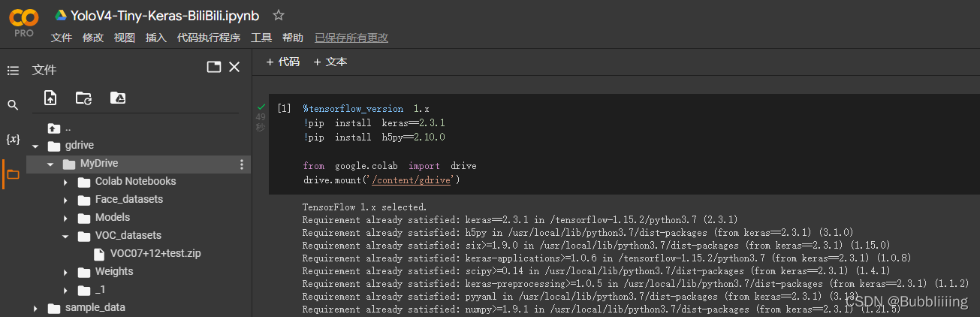Add a code cell with + 代码
Viewport: 980px width, 317px height.
coord(283,62)
